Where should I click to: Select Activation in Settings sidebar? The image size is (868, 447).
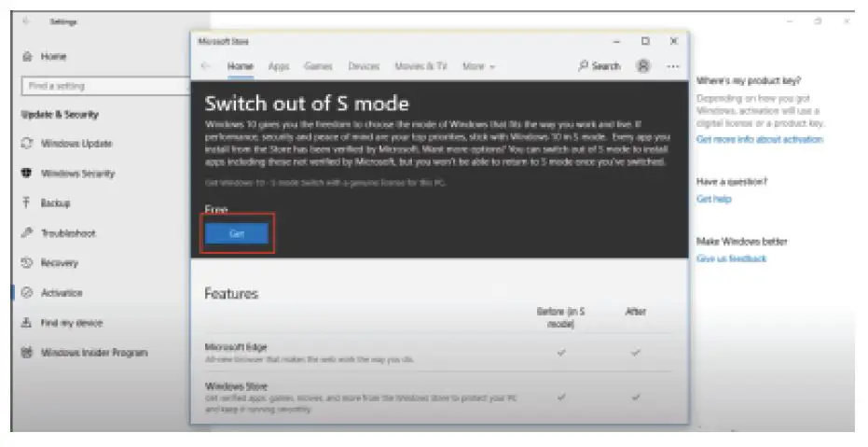[x=51, y=292]
